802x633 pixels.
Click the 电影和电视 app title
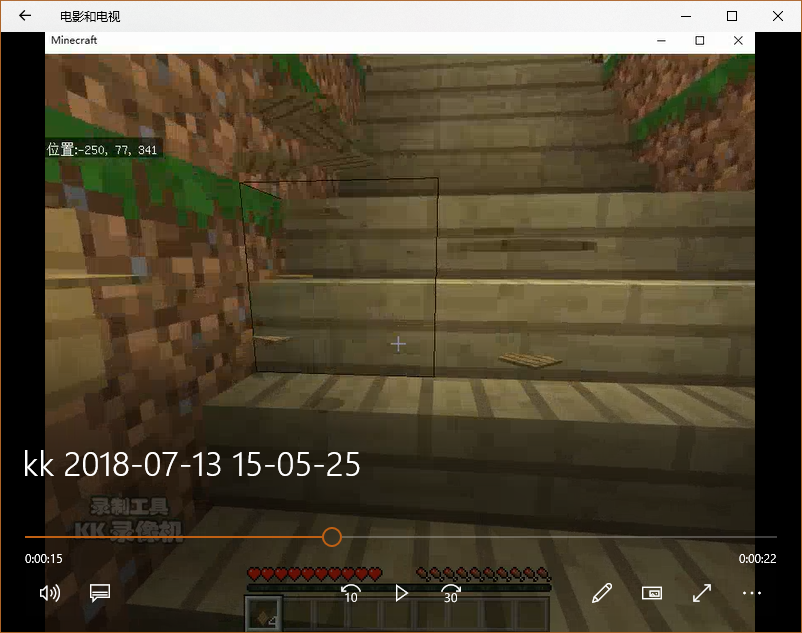coord(90,16)
